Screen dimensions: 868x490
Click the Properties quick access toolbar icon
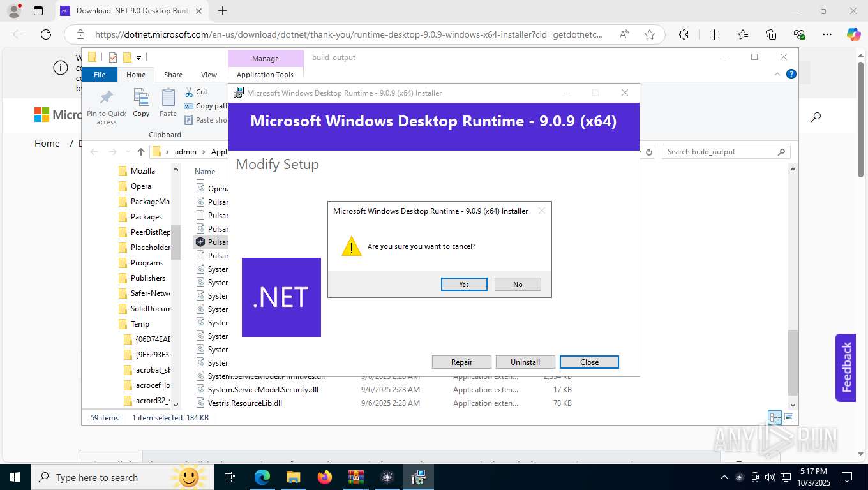tap(113, 57)
